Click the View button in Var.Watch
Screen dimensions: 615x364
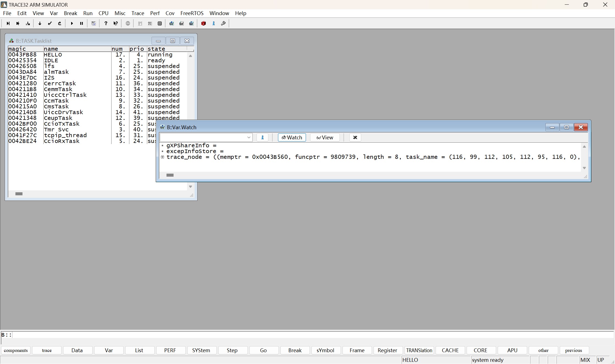325,137
